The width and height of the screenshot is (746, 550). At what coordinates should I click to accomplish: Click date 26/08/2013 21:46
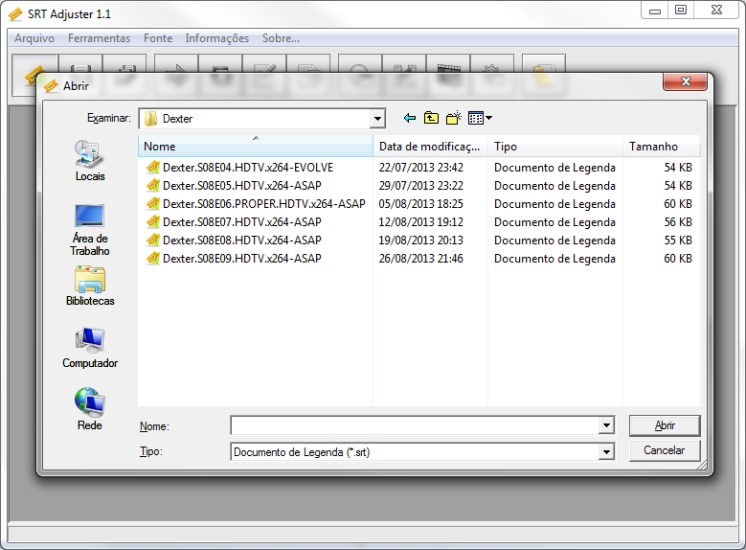421,258
